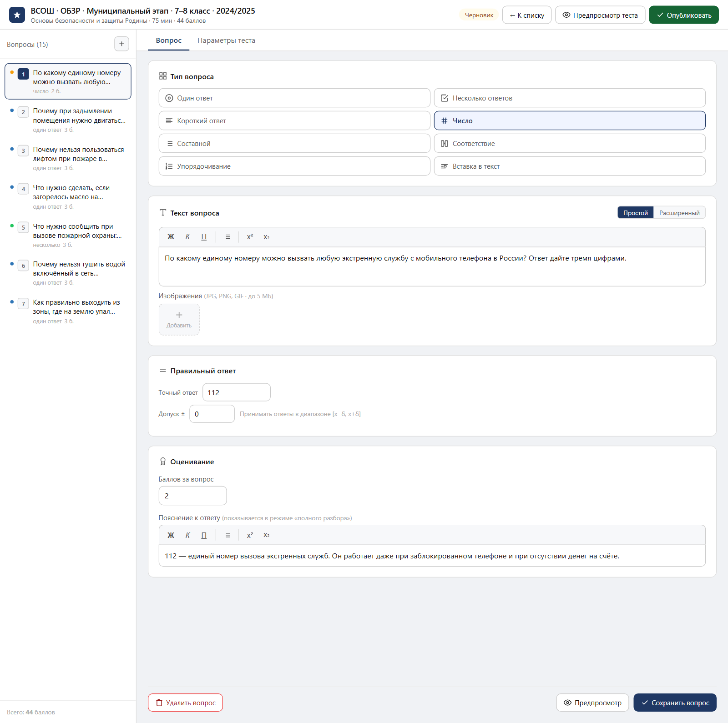
Task: Open the "Вопрос" tab
Action: (169, 40)
